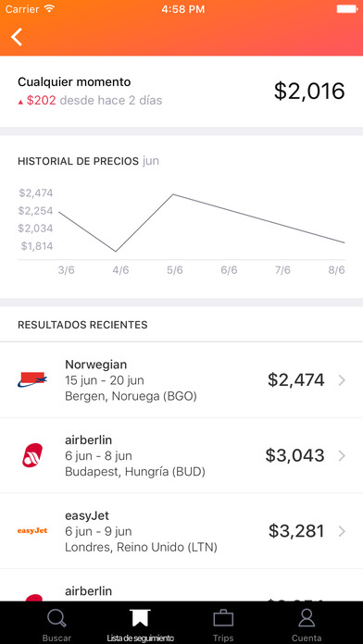Expand easyJet Londres result chevron
The image size is (363, 644).
pos(342,531)
